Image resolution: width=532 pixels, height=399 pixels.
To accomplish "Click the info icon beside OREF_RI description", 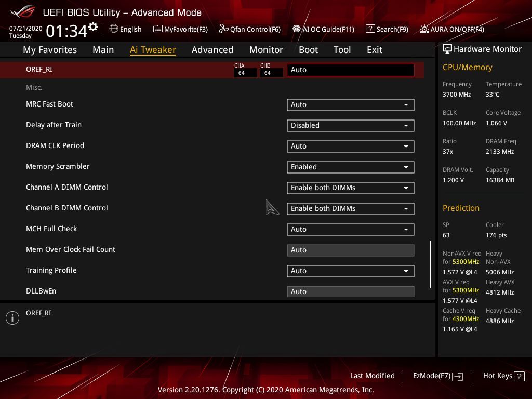I will point(12,318).
